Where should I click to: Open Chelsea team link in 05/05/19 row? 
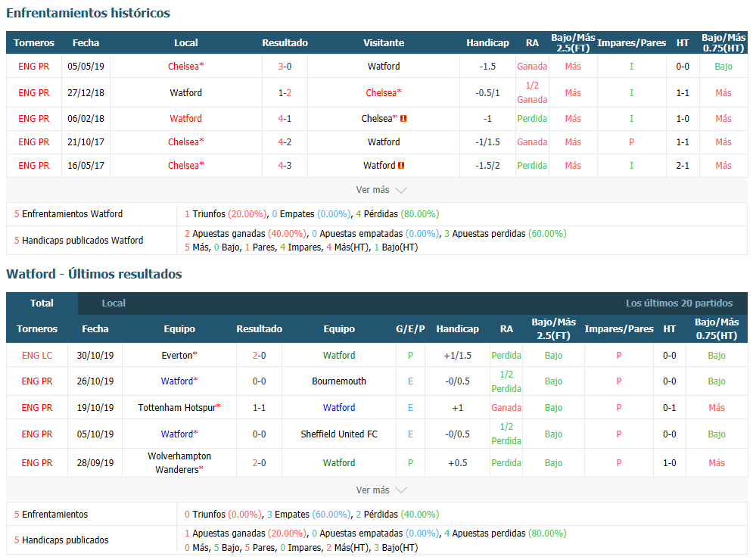click(x=186, y=67)
